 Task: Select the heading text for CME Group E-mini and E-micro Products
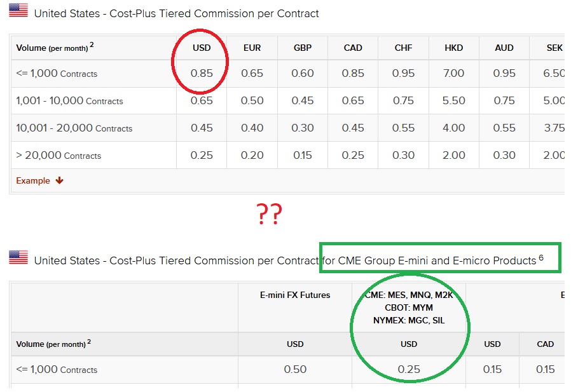click(x=429, y=260)
